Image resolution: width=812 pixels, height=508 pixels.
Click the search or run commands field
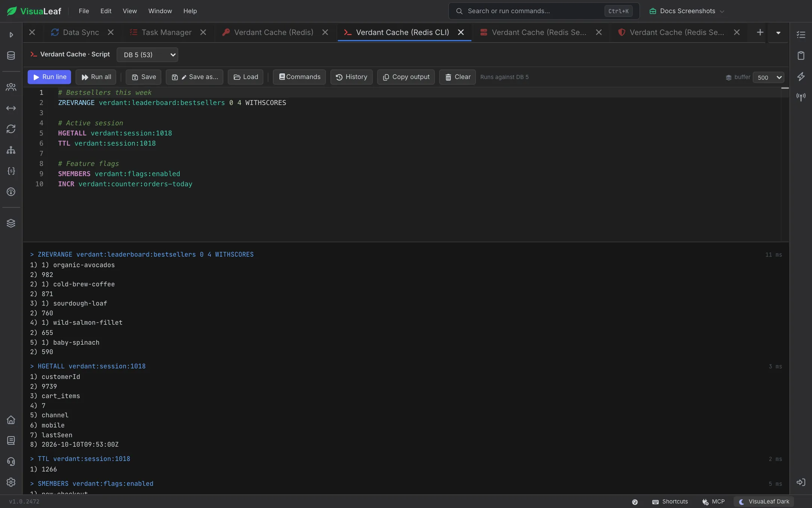coord(544,11)
